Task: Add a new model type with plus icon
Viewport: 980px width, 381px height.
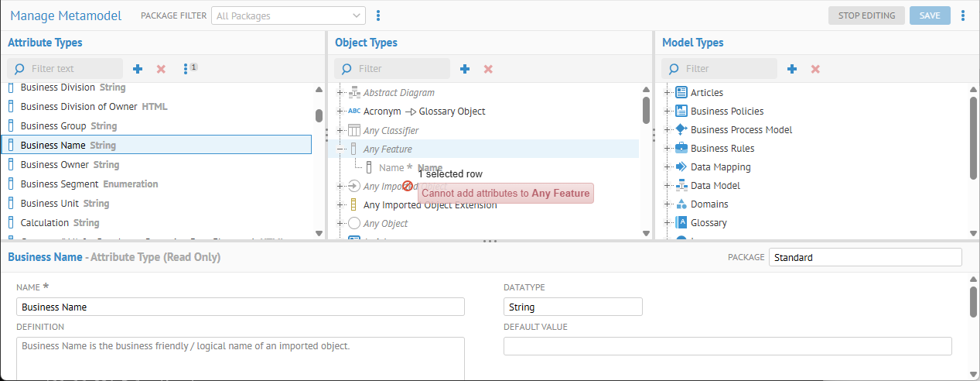Action: 792,69
